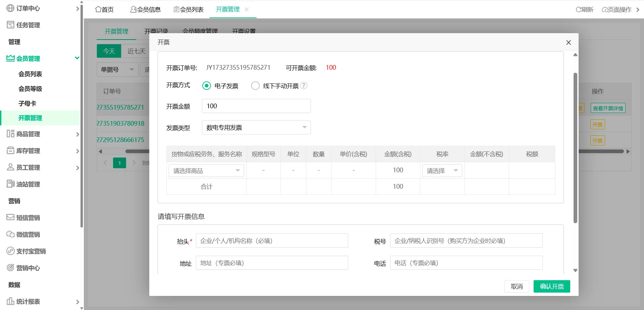The height and width of the screenshot is (310, 644).
Task: Click the 员工管理 person icon
Action: 10,167
